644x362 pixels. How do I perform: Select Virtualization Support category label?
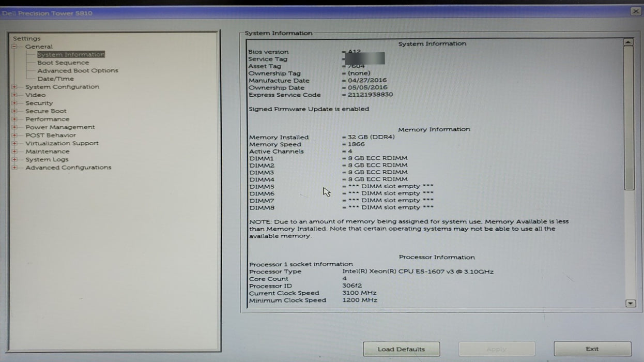pyautogui.click(x=62, y=143)
